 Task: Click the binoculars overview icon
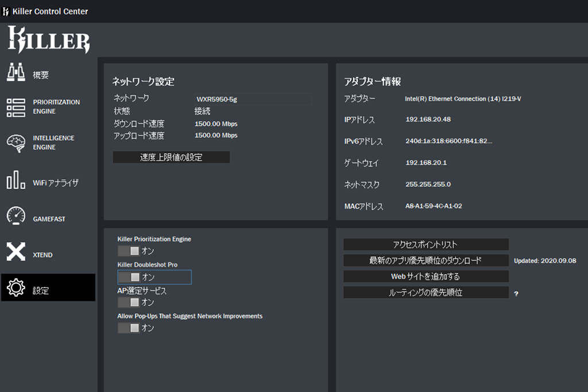(x=16, y=72)
